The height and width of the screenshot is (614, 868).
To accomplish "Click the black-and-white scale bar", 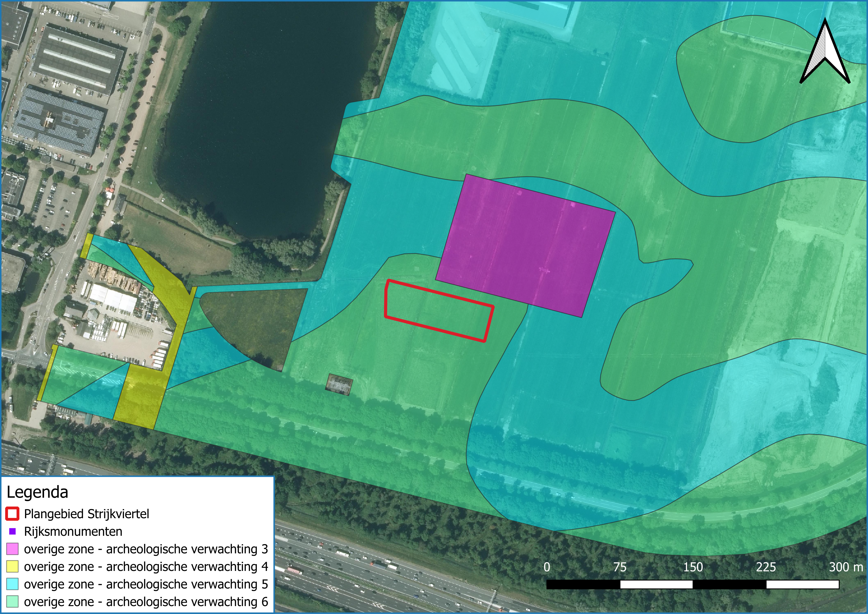I will (x=693, y=585).
